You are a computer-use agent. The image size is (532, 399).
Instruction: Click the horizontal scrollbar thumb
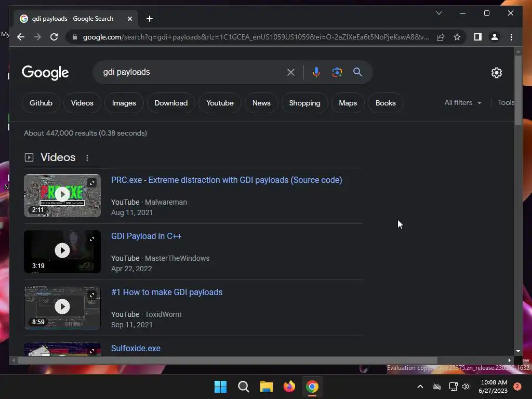[x=228, y=361]
